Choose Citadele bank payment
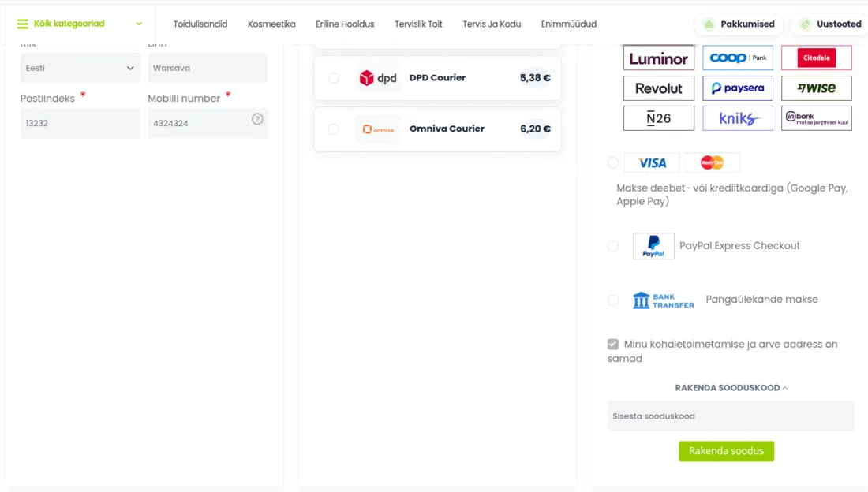The width and height of the screenshot is (868, 492). click(x=817, y=58)
